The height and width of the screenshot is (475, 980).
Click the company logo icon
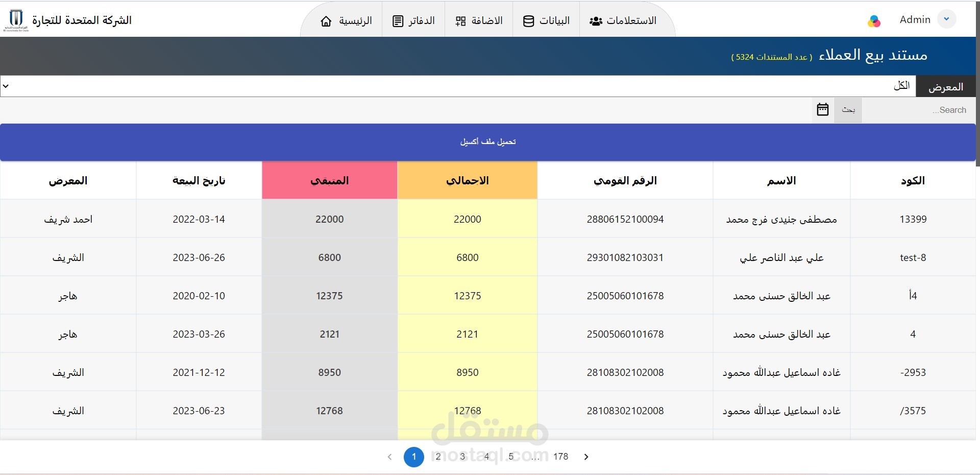click(16, 20)
